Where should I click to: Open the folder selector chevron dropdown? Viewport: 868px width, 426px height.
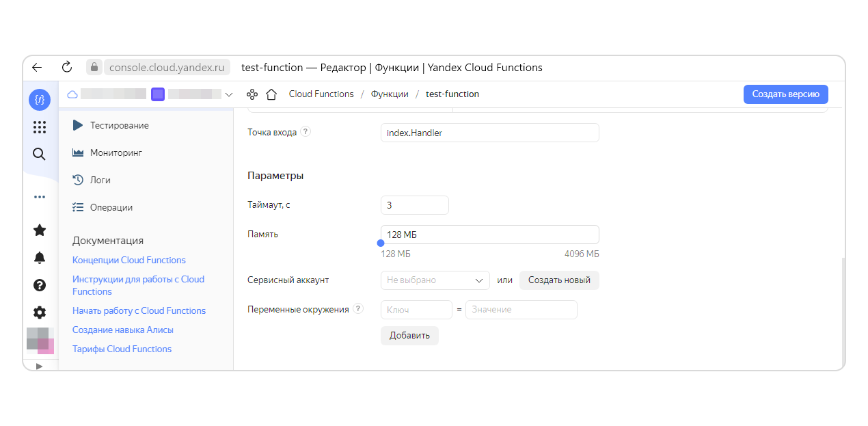tap(229, 94)
